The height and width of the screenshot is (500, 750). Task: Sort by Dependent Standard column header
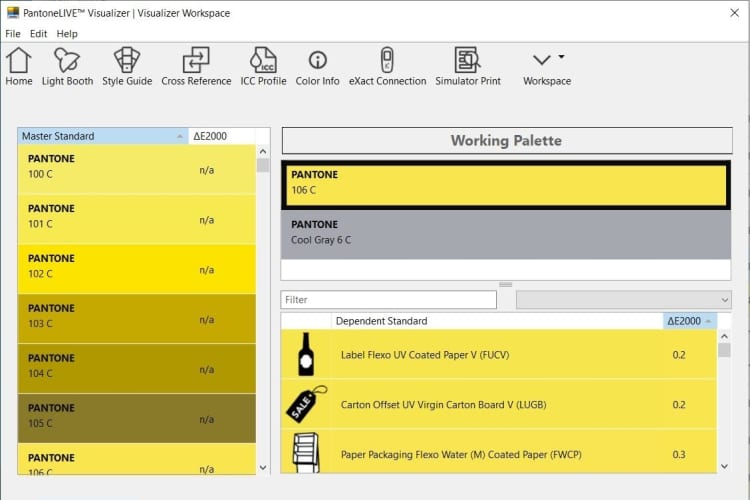tap(497, 321)
